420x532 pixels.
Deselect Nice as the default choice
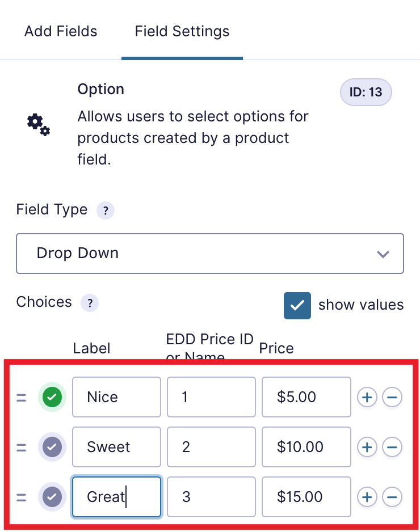tap(52, 398)
